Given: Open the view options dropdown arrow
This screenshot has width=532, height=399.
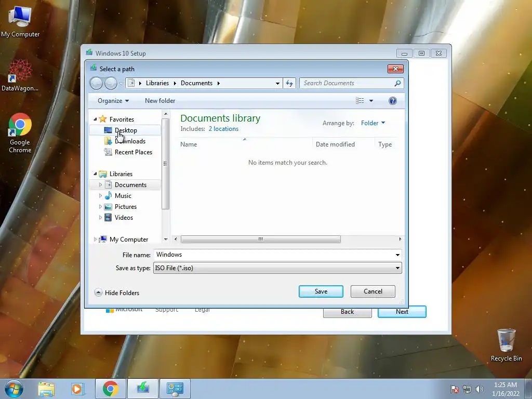Looking at the screenshot, I should pyautogui.click(x=371, y=101).
